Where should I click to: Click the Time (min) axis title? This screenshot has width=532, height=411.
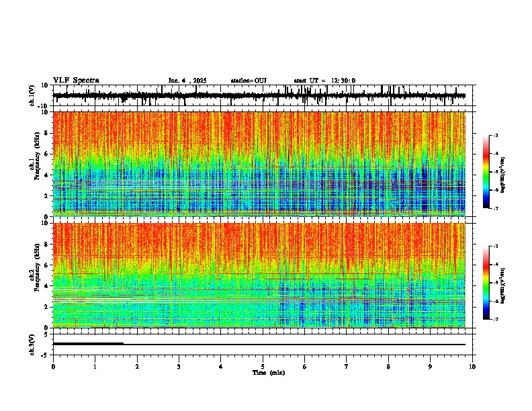(x=269, y=373)
